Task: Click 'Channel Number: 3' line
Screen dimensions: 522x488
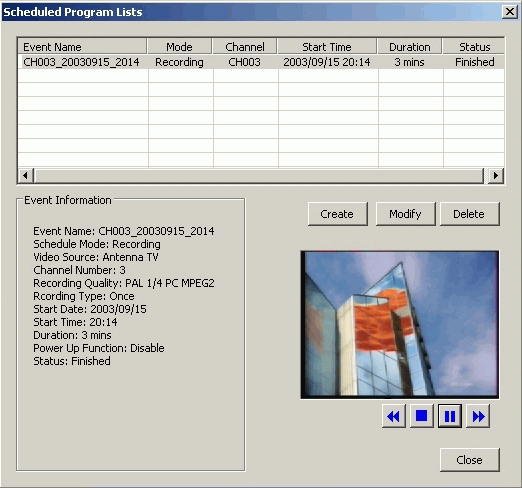Action: [79, 270]
